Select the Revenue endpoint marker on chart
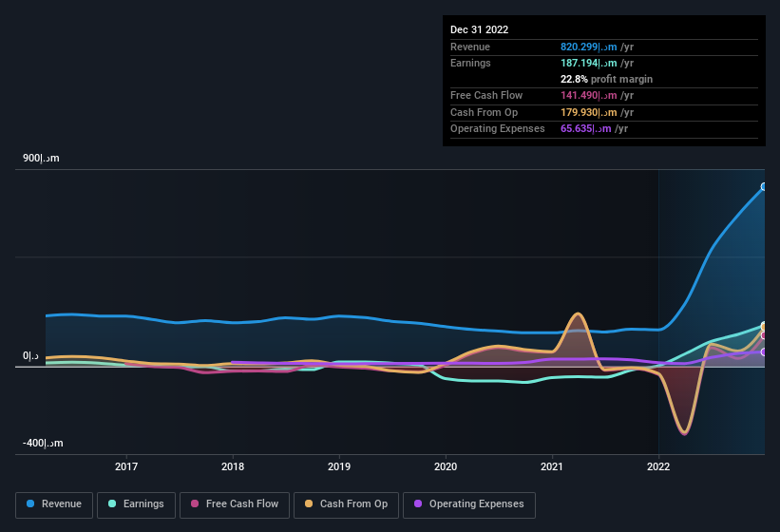The height and width of the screenshot is (532, 780). click(x=764, y=187)
